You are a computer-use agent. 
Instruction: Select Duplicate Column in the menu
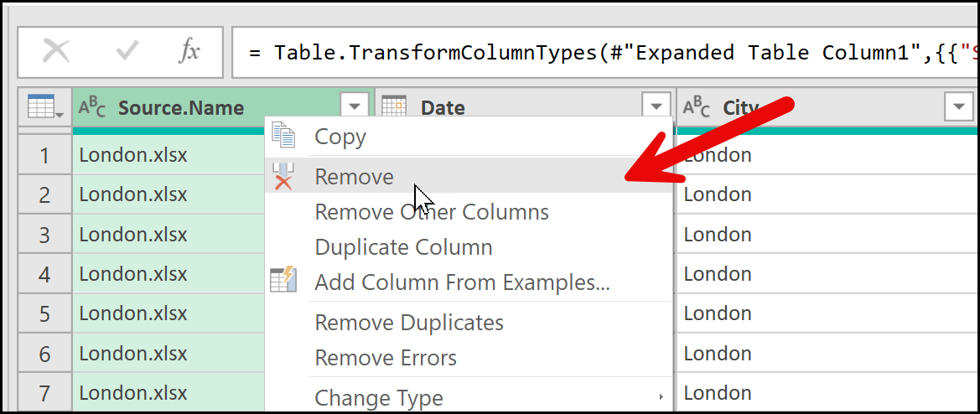point(403,248)
